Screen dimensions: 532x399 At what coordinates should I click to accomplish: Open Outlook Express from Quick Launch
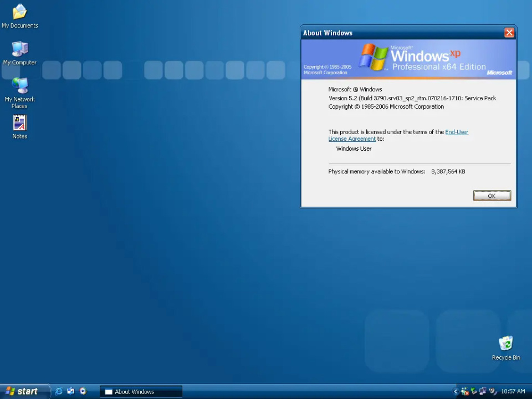tap(71, 391)
